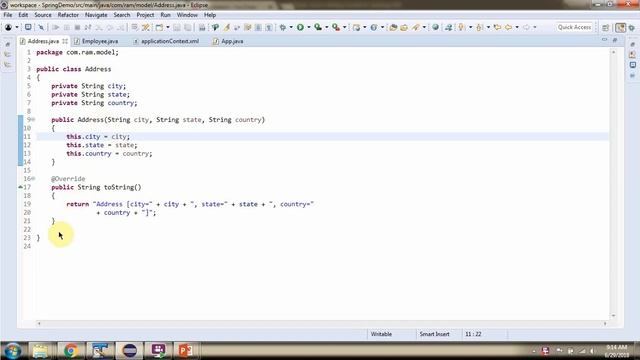Open the Window menu
This screenshot has height=360, width=640.
pos(187,15)
